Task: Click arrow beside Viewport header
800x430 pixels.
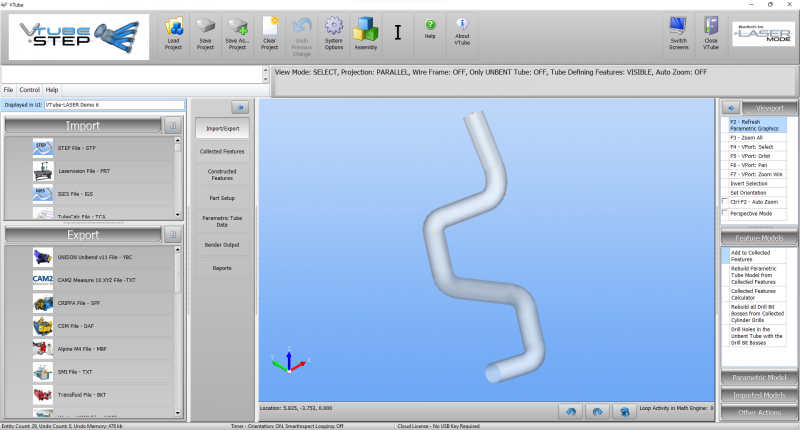Action: pyautogui.click(x=731, y=108)
